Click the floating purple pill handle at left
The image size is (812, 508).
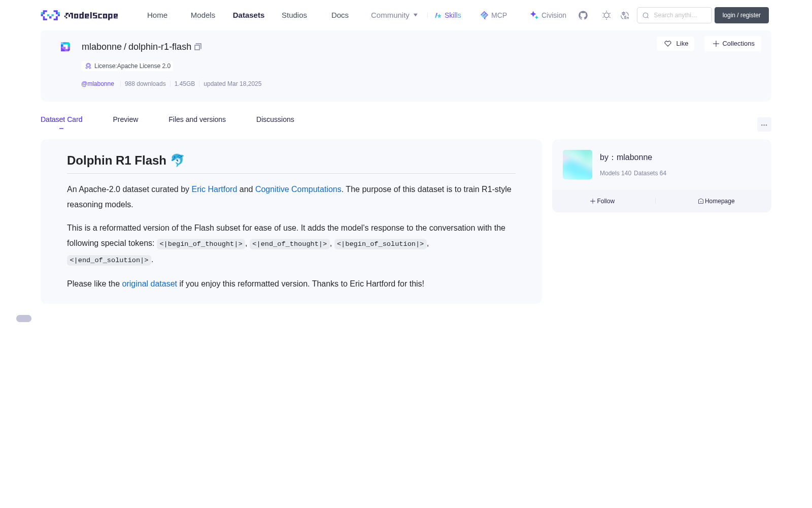(24, 319)
